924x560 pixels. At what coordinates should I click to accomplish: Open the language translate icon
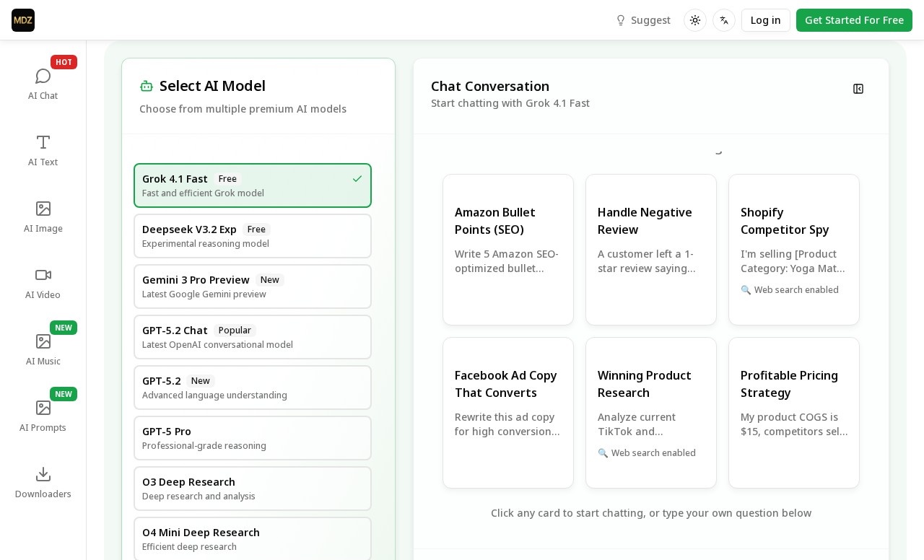724,20
